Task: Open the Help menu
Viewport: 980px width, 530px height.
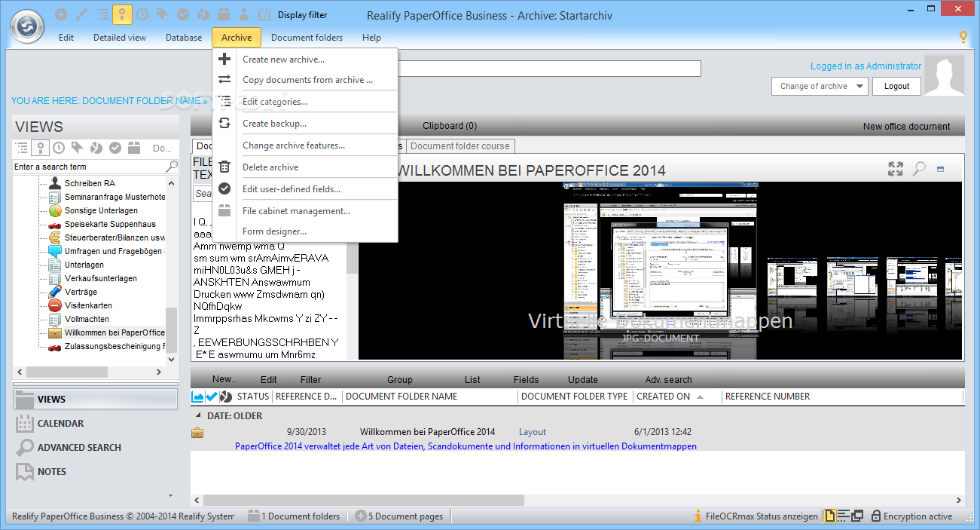Action: pyautogui.click(x=371, y=38)
